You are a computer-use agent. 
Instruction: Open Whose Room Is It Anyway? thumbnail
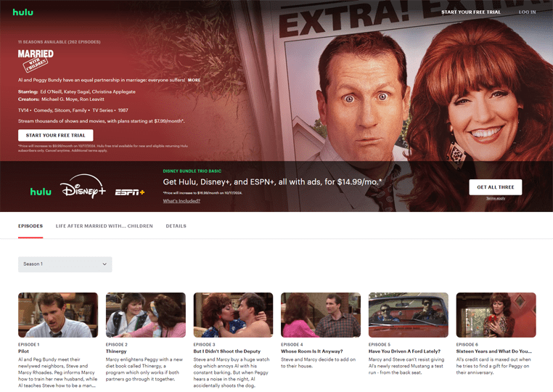(321, 315)
